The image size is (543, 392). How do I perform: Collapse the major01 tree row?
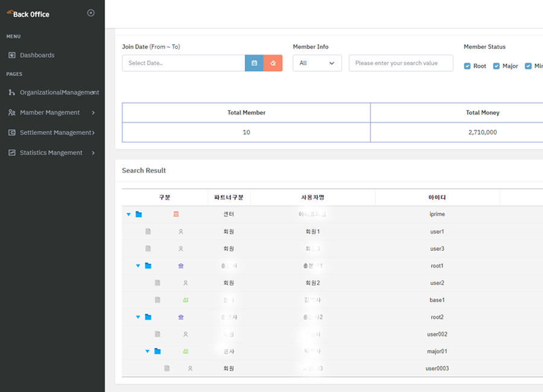tap(148, 351)
